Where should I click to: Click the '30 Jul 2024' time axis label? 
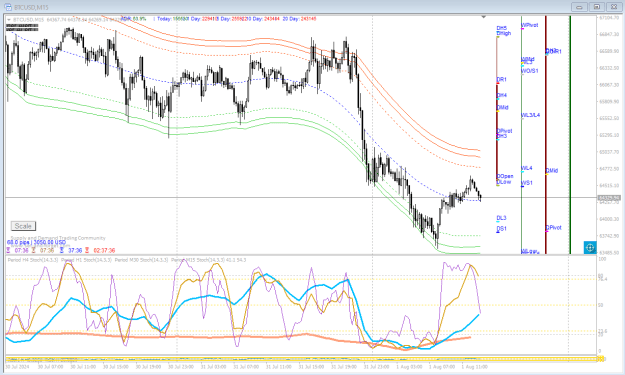click(x=18, y=366)
